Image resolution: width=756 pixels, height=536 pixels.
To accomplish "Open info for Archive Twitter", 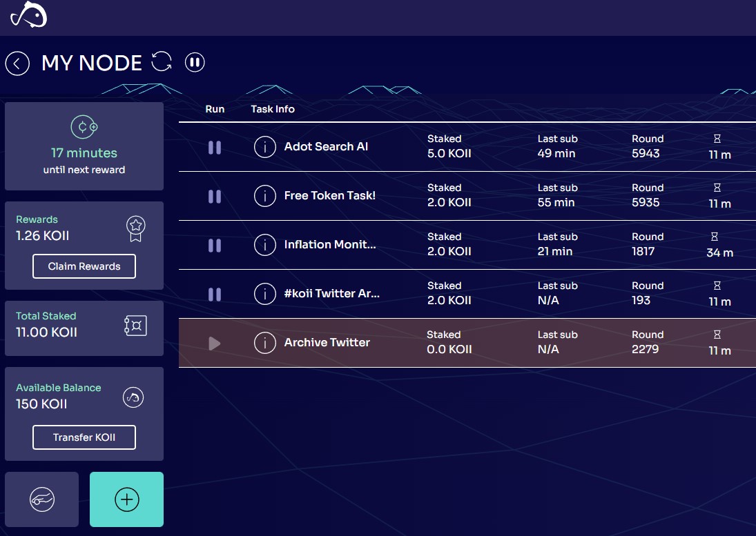I will tap(264, 343).
